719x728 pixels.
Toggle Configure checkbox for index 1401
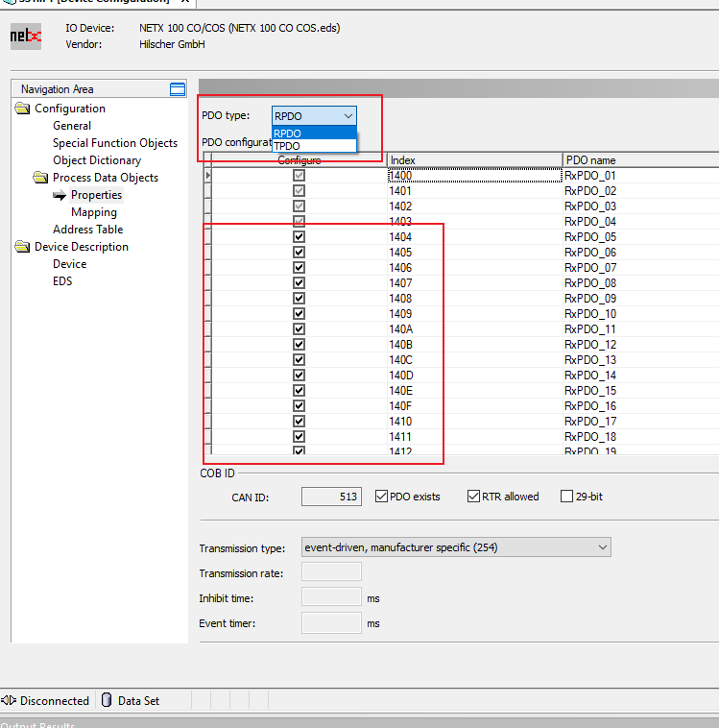[299, 191]
